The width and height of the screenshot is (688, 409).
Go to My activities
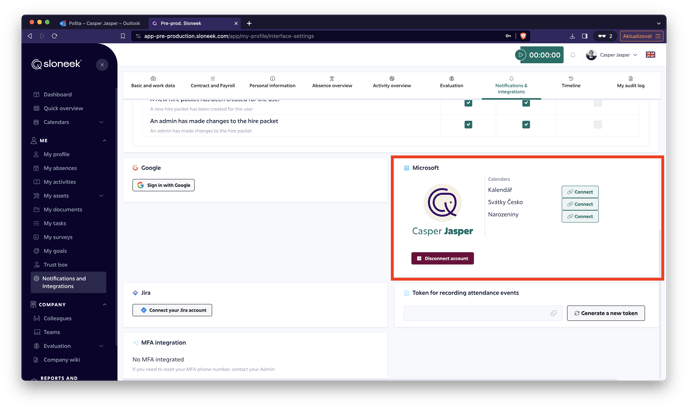click(59, 182)
